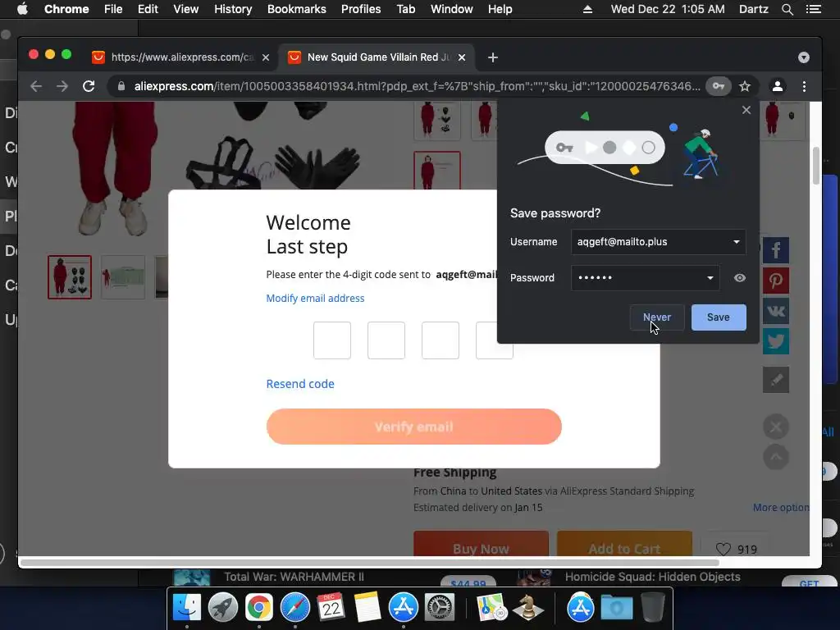
Task: Click the eject icon in menu bar
Action: [x=587, y=9]
